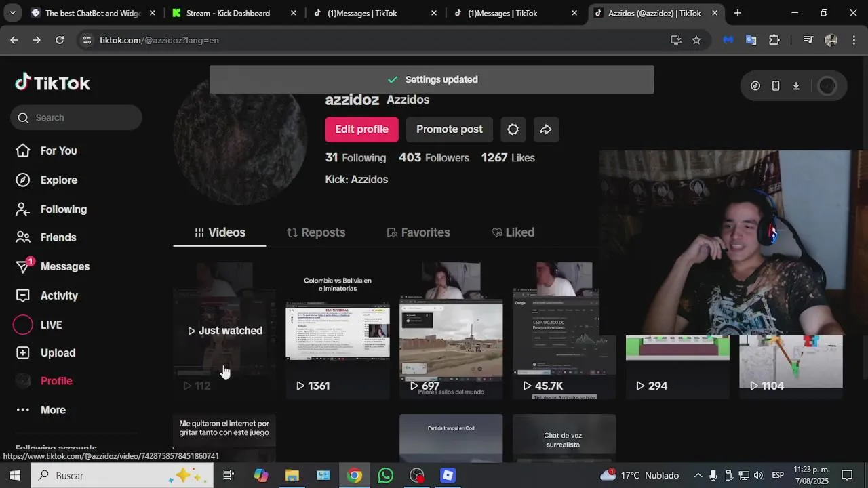Open Copilot from the taskbar
Viewport: 868px width, 488px height.
point(261,475)
